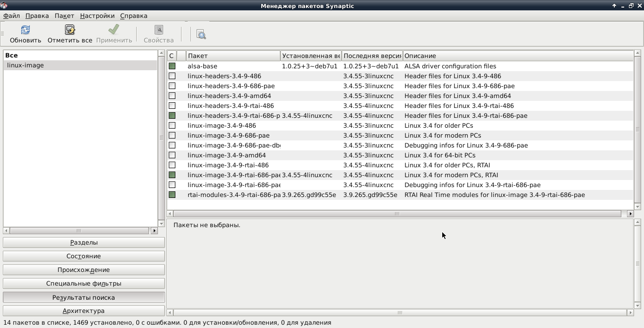Click the package list scroll down arrow
The image size is (644, 328).
[637, 206]
